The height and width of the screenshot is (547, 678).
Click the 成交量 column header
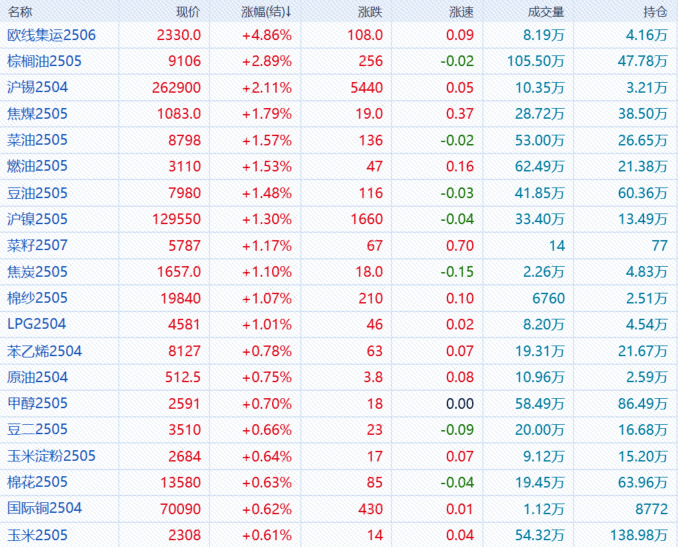coord(546,11)
